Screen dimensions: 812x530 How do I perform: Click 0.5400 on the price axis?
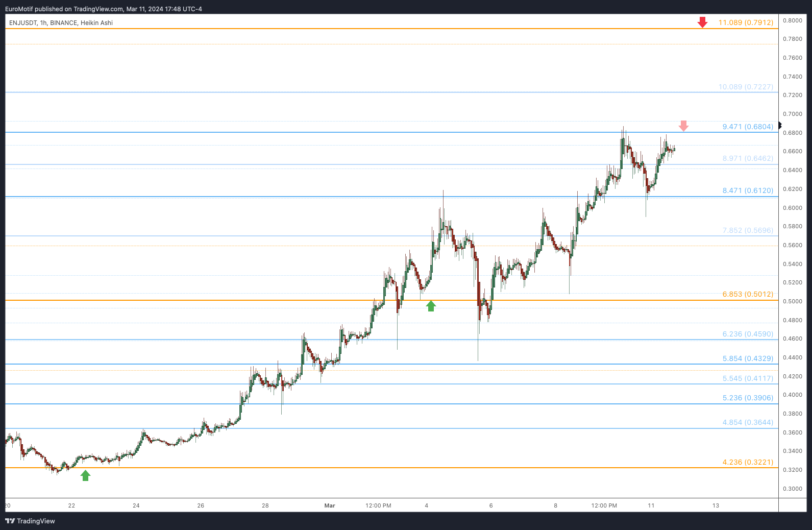793,264
